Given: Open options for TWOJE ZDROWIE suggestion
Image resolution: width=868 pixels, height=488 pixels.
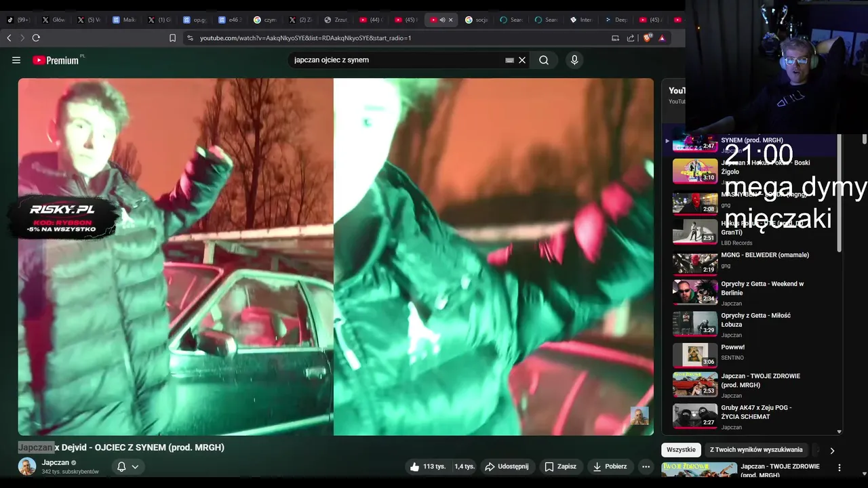Looking at the screenshot, I should click(x=840, y=468).
